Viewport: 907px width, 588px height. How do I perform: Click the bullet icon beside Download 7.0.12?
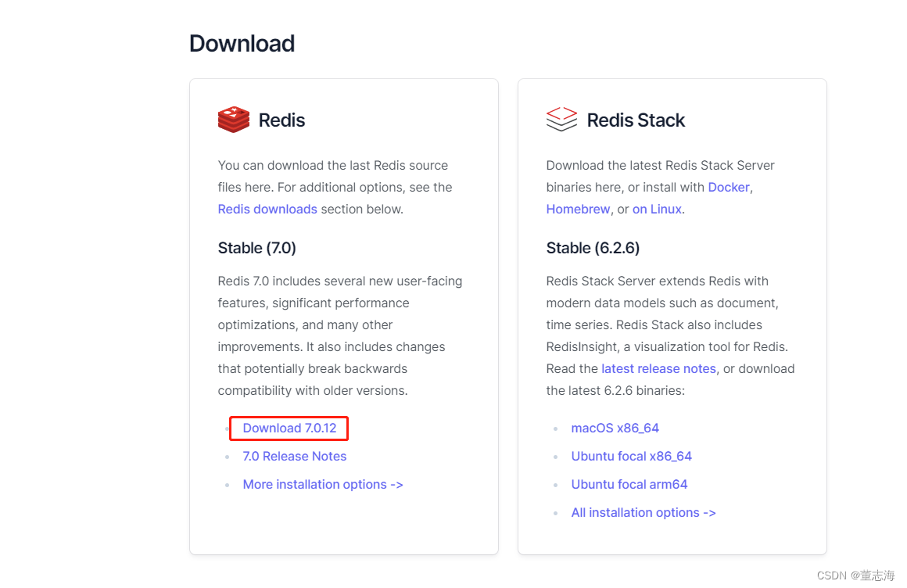229,428
